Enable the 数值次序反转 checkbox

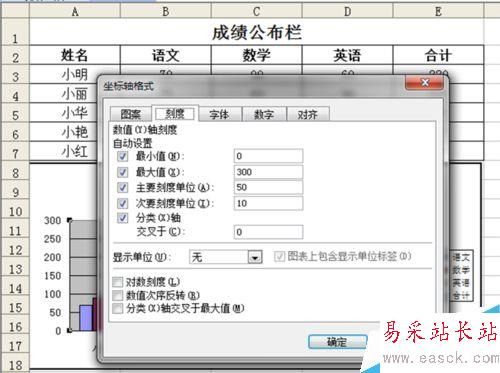point(117,295)
